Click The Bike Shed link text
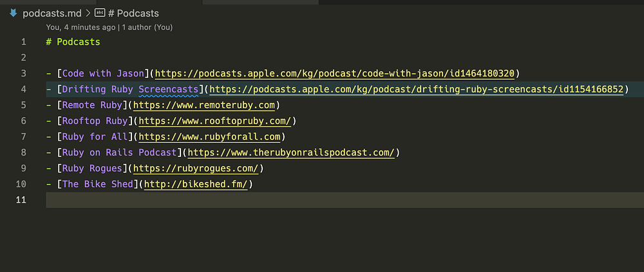644x272 pixels. [x=98, y=184]
